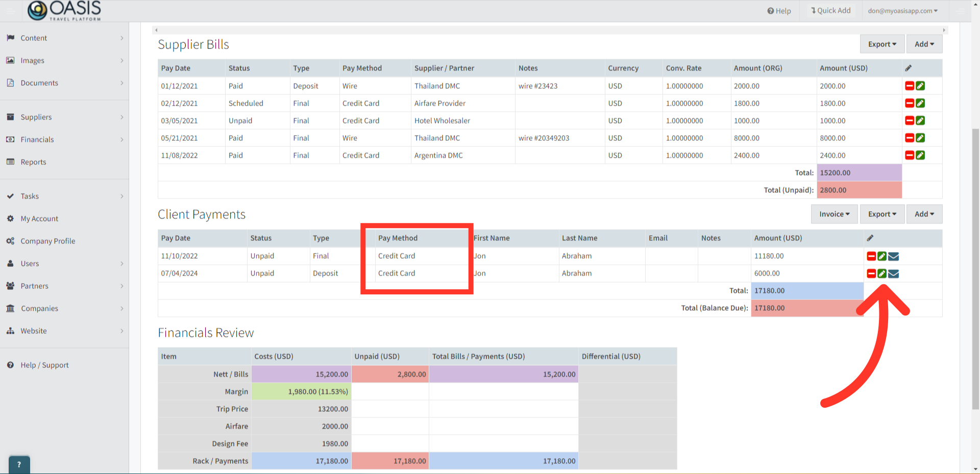
Task: Click the purple supplier bills total cell
Action: [859, 172]
